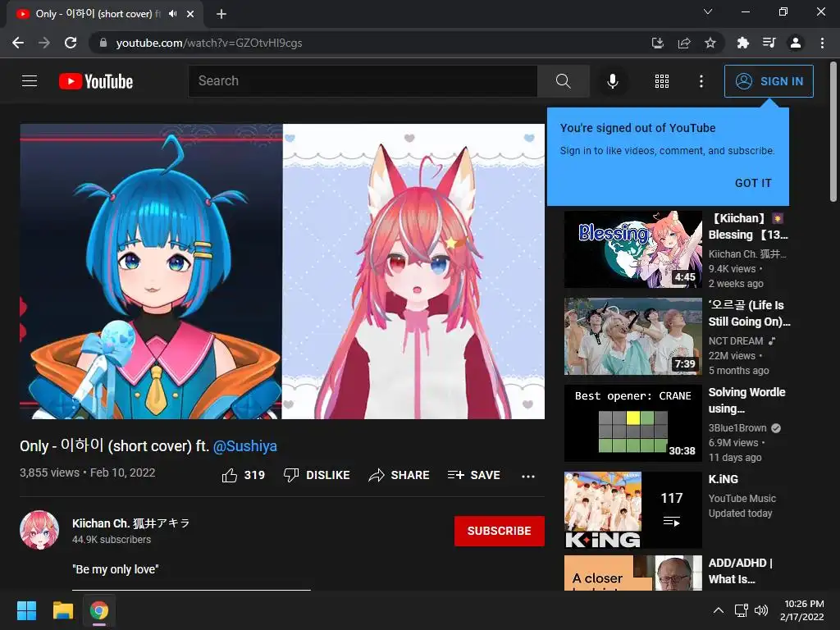Open NCT DREAM Life Is Still Going On thumbnail
Viewport: 840px width, 630px height.
[x=632, y=336]
